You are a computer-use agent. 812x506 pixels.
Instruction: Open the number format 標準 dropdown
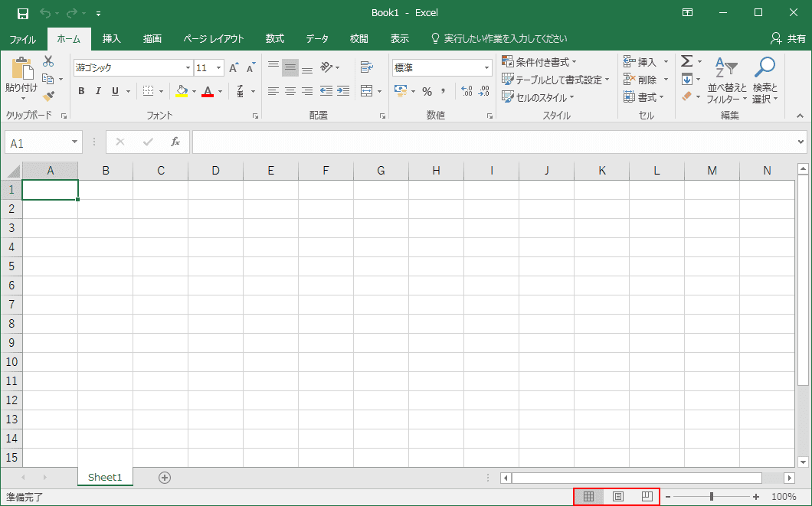[x=486, y=68]
